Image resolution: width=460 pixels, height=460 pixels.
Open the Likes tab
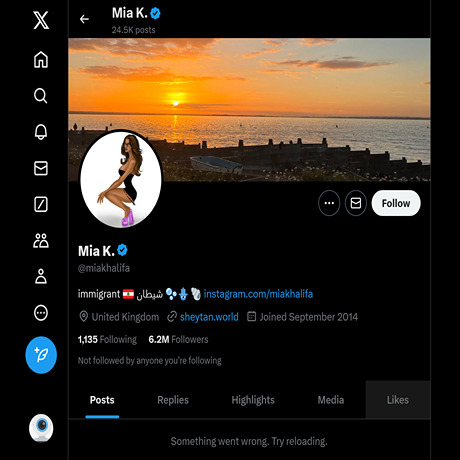[x=398, y=400]
